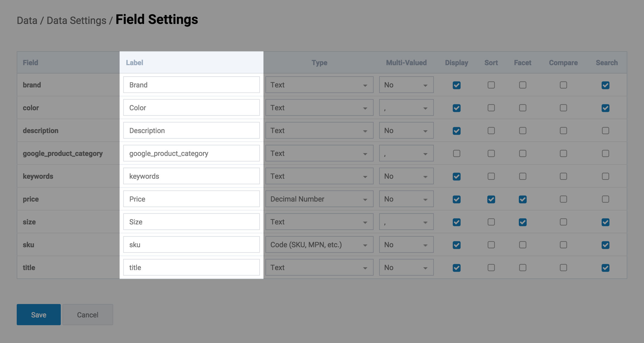Check Search for the description field

click(605, 131)
